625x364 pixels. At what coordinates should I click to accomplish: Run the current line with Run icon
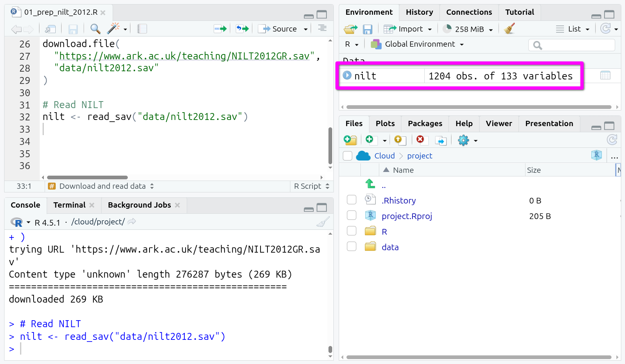(x=220, y=29)
